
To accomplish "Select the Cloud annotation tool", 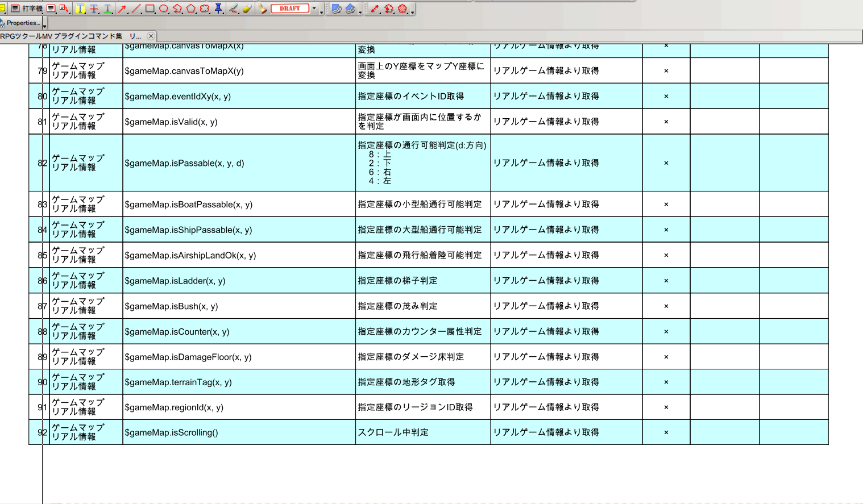I will tap(205, 9).
